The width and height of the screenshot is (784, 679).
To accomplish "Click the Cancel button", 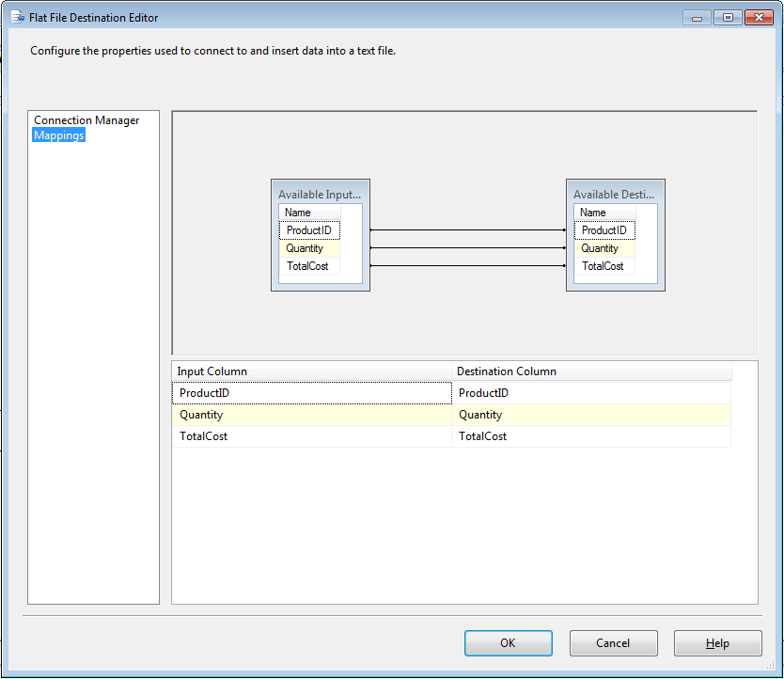I will (x=613, y=643).
